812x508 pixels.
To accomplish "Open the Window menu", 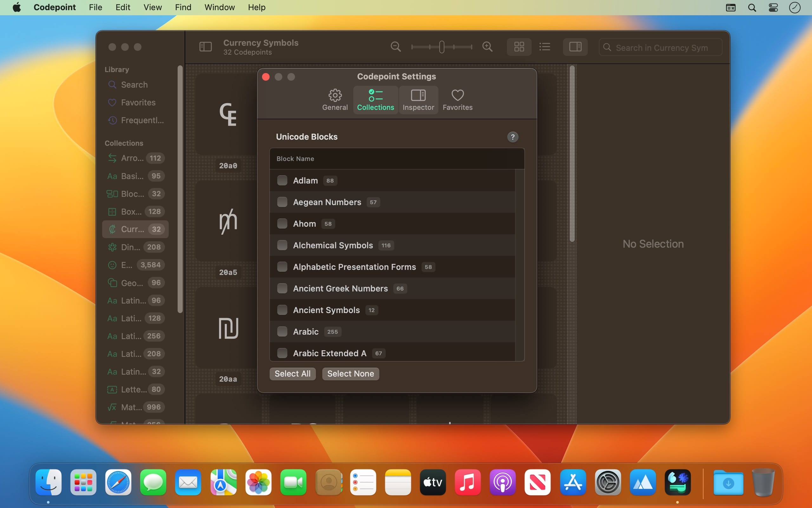I will pos(220,7).
